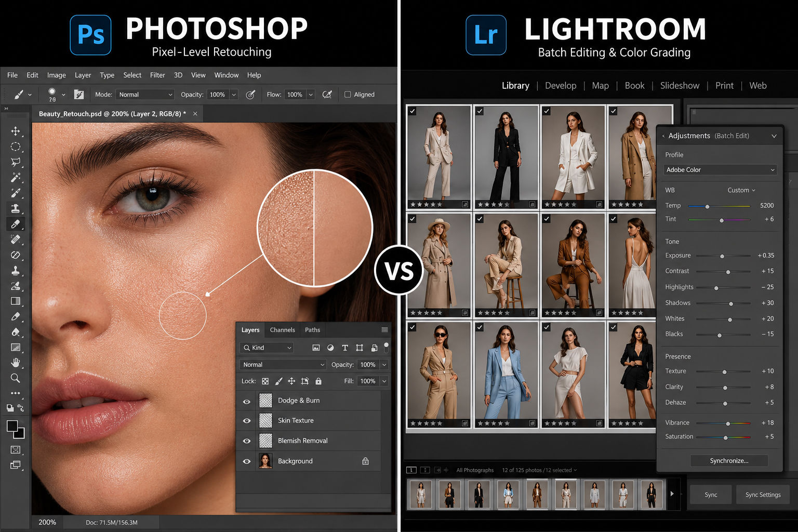
Task: Open Lightroom Slideshow module
Action: click(680, 86)
